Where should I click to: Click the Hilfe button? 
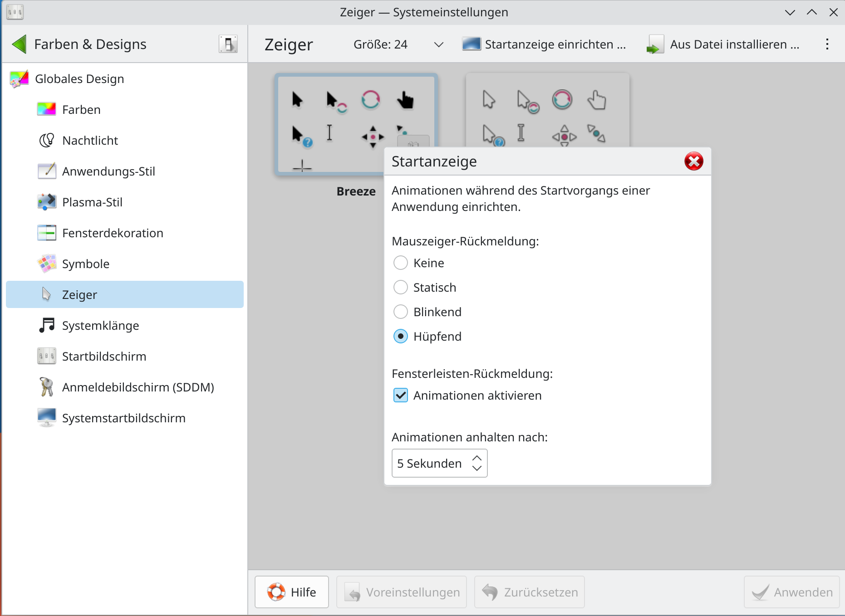[292, 592]
